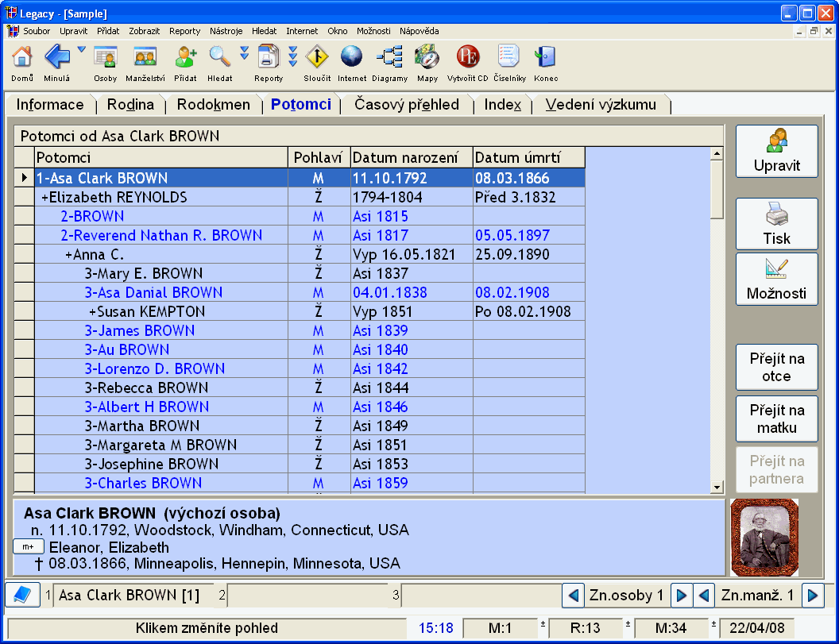Viewport: 839px width, 644px height.
Task: Open the Manželství toolbar icon
Action: [x=145, y=58]
